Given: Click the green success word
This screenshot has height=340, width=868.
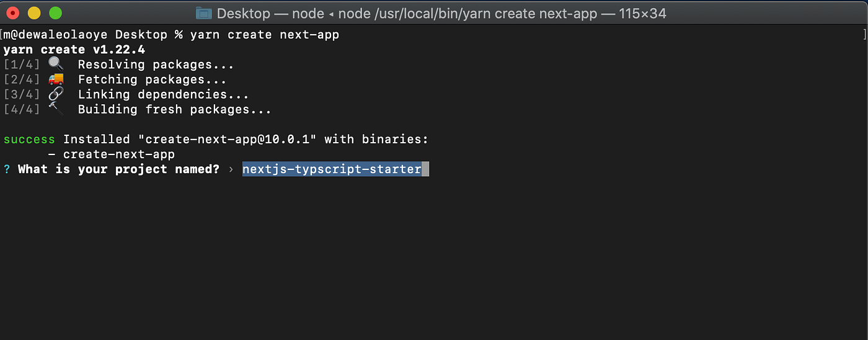Looking at the screenshot, I should [x=29, y=140].
